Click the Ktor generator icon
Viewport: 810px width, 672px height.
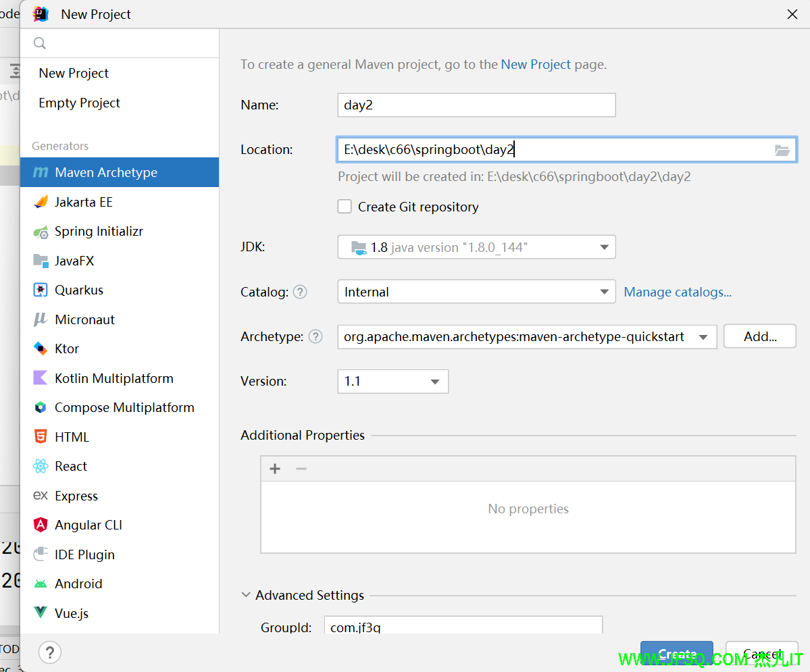click(x=41, y=349)
